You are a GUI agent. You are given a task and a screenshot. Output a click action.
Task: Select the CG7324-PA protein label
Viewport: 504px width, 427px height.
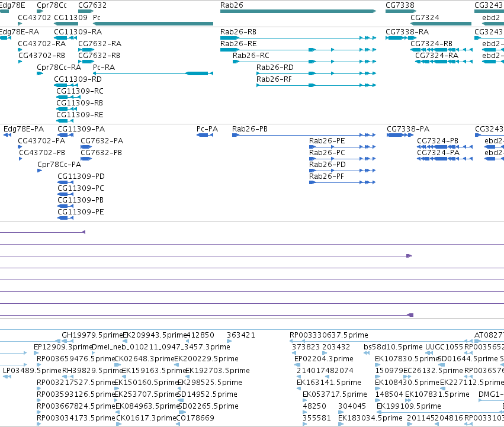click(438, 153)
